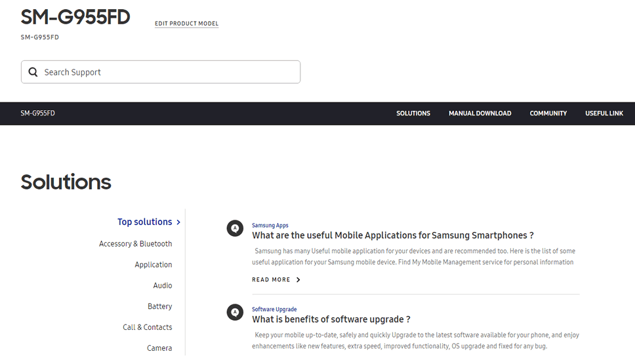Click SM-G955FD label in the dark navigation bar

(x=37, y=113)
